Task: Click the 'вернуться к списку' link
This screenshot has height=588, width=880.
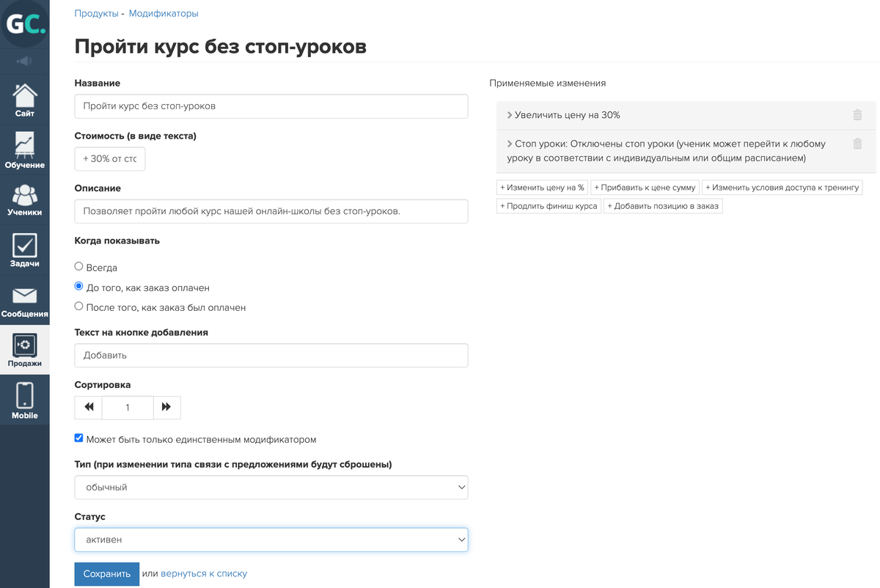Action: 204,574
